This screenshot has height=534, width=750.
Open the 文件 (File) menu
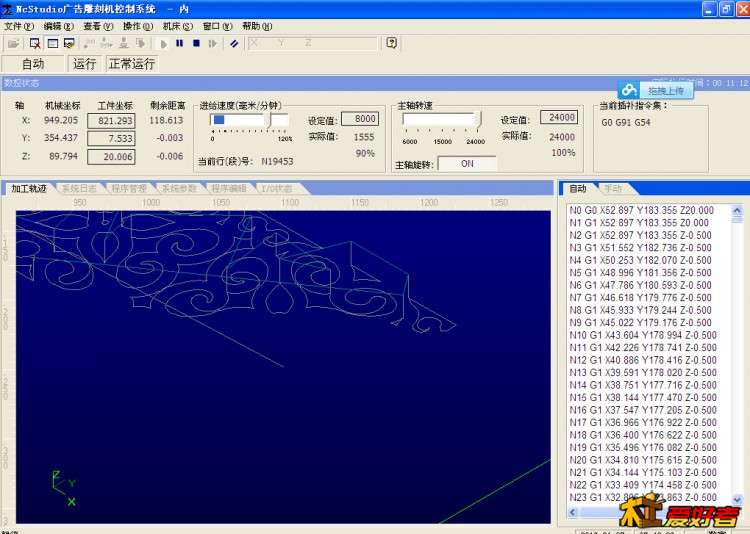point(19,26)
